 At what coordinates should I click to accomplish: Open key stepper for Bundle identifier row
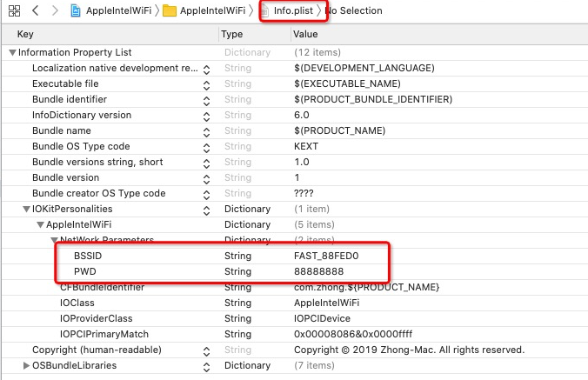pos(206,99)
